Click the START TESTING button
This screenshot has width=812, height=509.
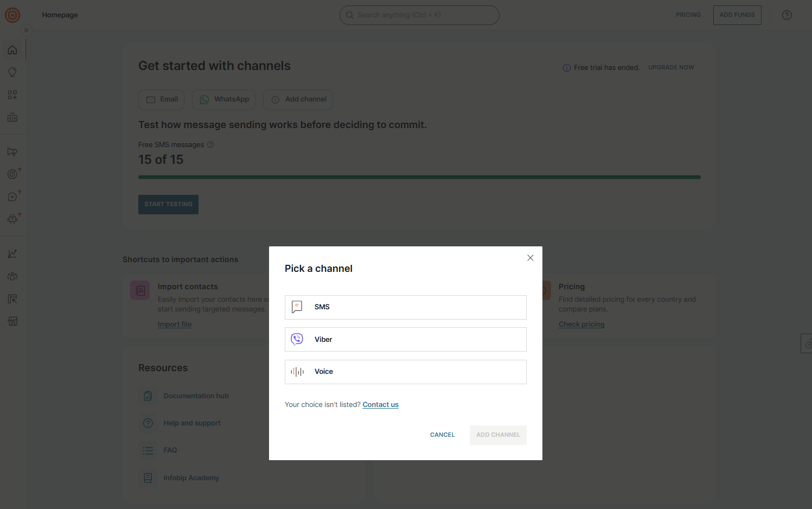pos(168,204)
